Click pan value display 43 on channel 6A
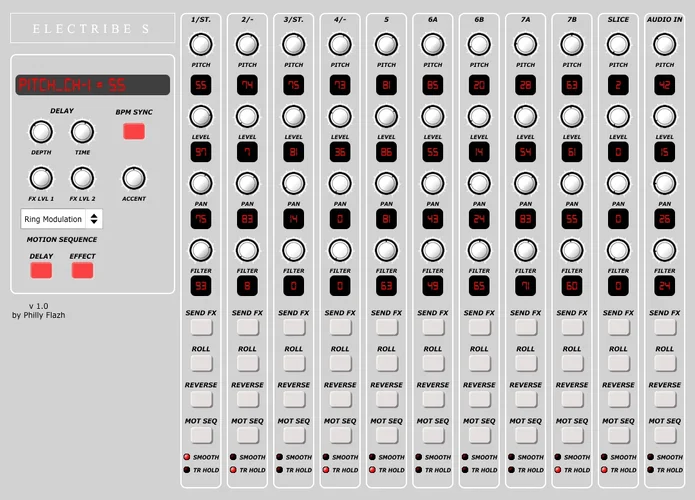Screen dimensions: 695x500 point(433,219)
